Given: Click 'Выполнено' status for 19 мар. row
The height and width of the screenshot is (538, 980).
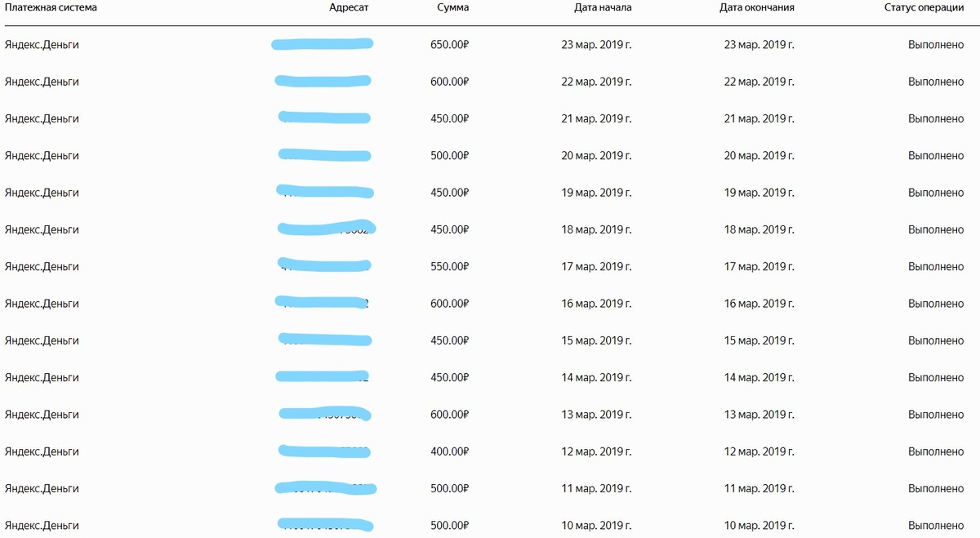Looking at the screenshot, I should [x=936, y=193].
